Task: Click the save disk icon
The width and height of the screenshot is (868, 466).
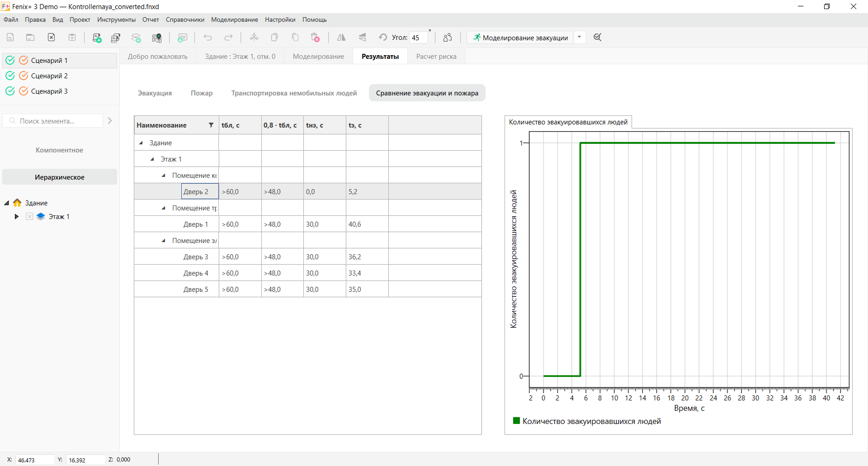Action: click(72, 38)
